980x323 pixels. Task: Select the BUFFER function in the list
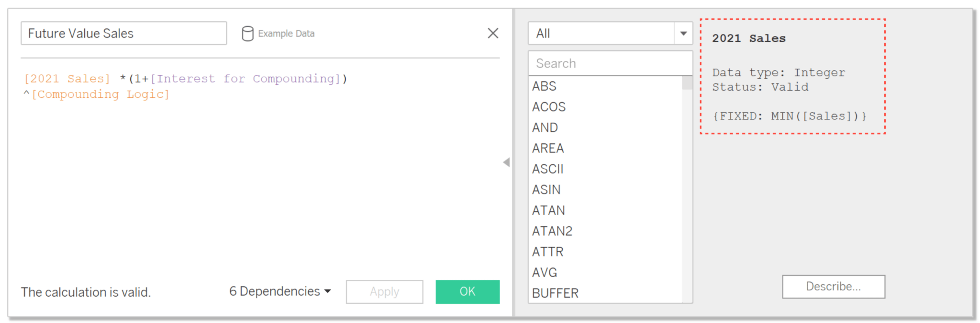click(x=555, y=292)
